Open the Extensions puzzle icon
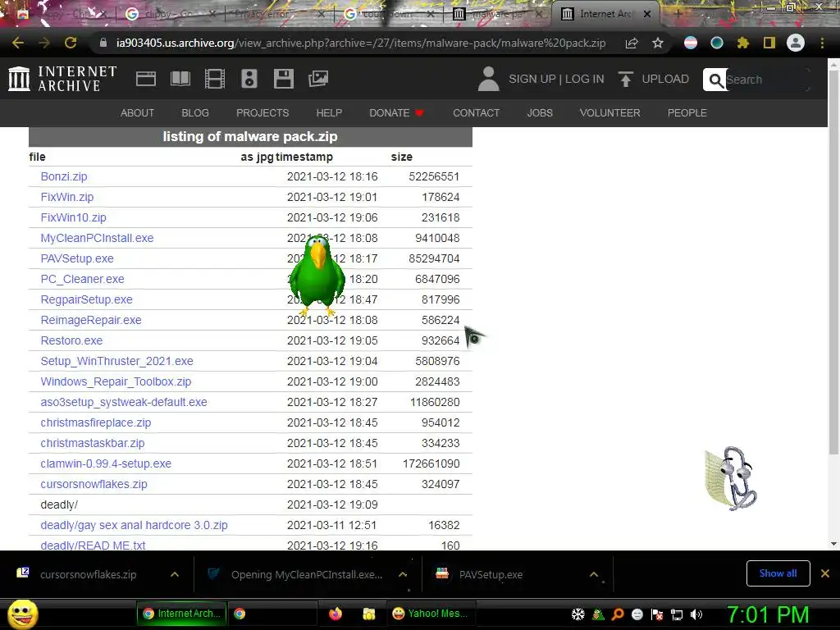The height and width of the screenshot is (630, 840). tap(743, 43)
